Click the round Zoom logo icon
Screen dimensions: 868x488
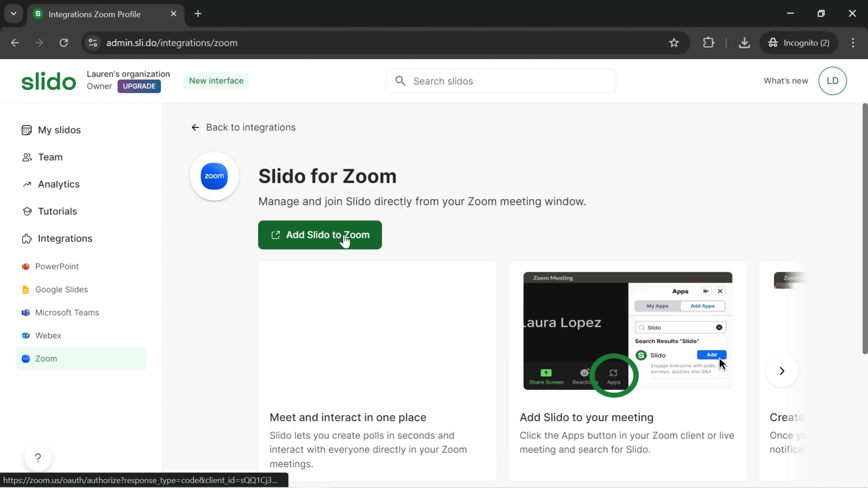click(x=214, y=176)
